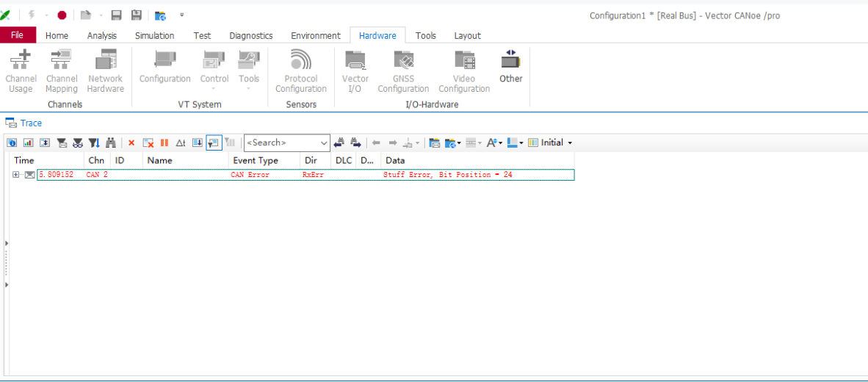Pause the Trace window with orange pause icon
868x382 pixels.
(164, 143)
